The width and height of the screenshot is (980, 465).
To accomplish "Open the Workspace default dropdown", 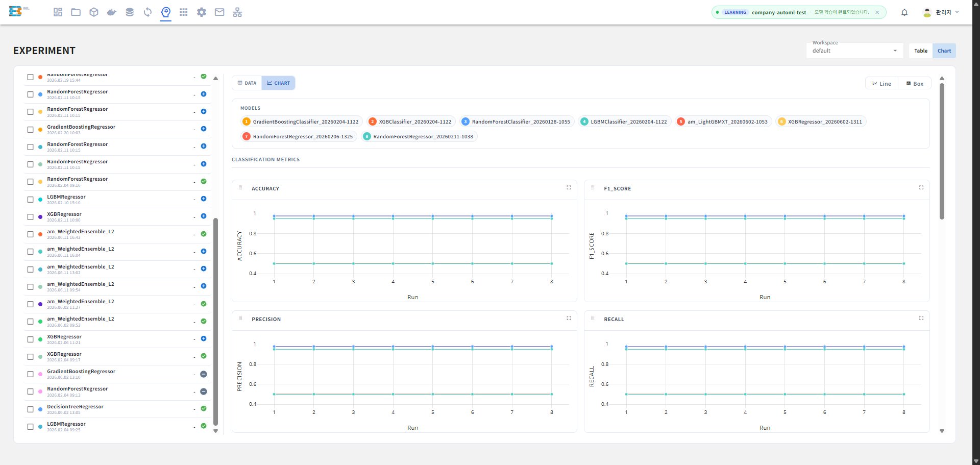I will 855,51.
